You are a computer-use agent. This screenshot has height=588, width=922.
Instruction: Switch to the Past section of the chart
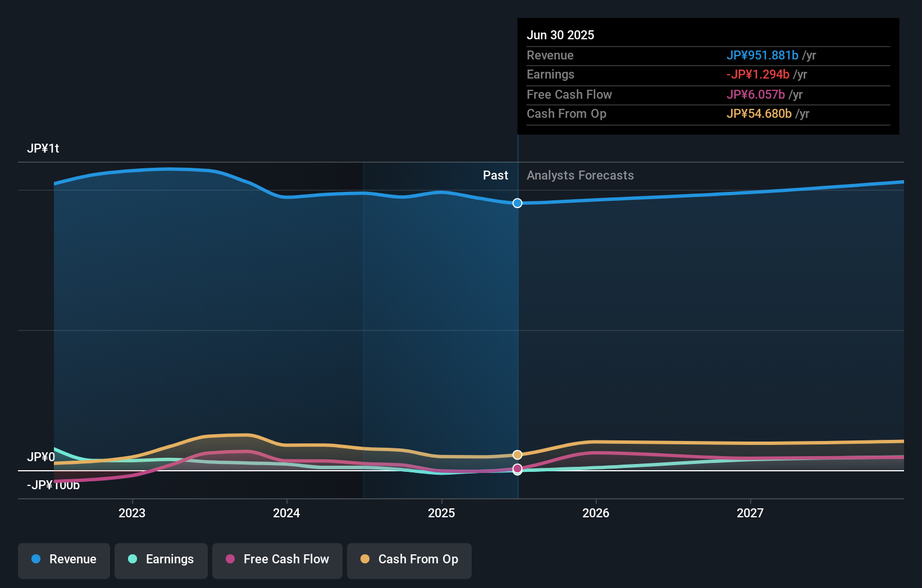495,175
